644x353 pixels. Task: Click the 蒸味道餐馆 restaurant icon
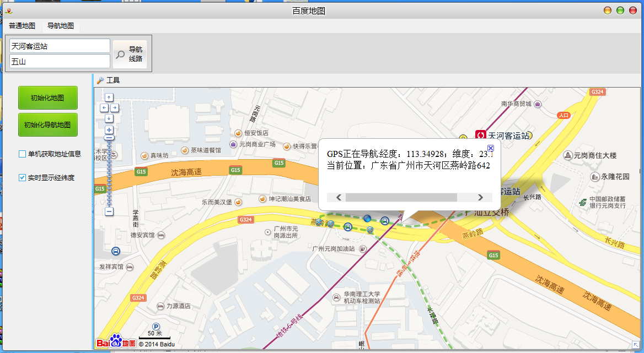(185, 150)
